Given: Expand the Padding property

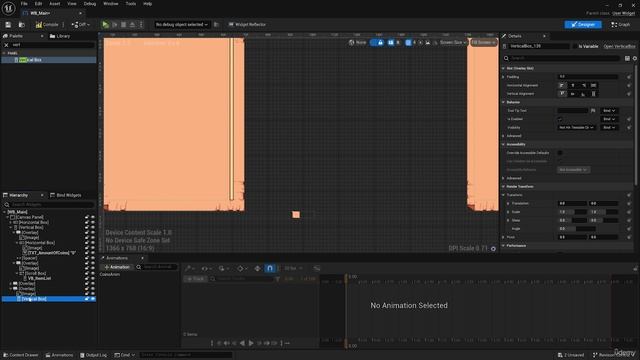Looking at the screenshot, I should [x=504, y=77].
